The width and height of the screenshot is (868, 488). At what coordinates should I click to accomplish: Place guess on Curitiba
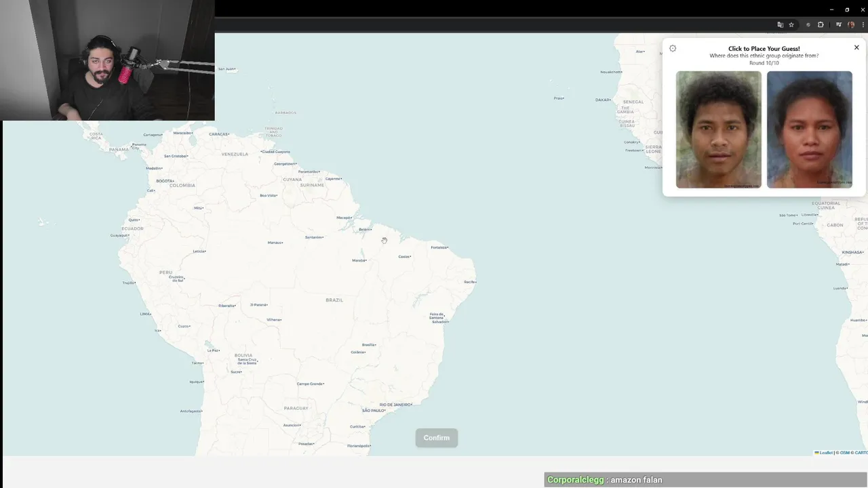tap(357, 426)
